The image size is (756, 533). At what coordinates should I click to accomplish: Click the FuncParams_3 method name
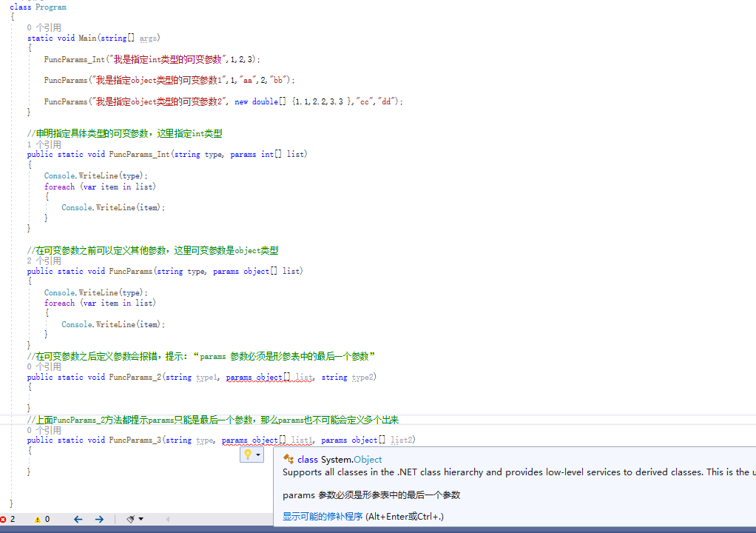pos(135,440)
